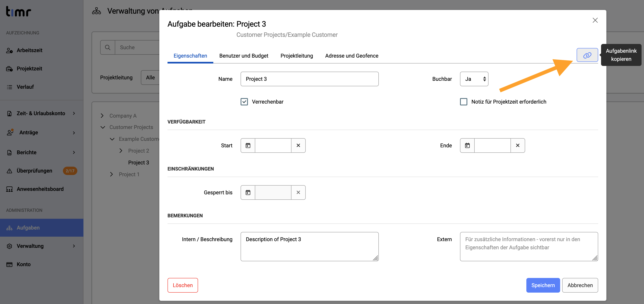Click the timr logo
Screen dimensions: 644x304
19,12
